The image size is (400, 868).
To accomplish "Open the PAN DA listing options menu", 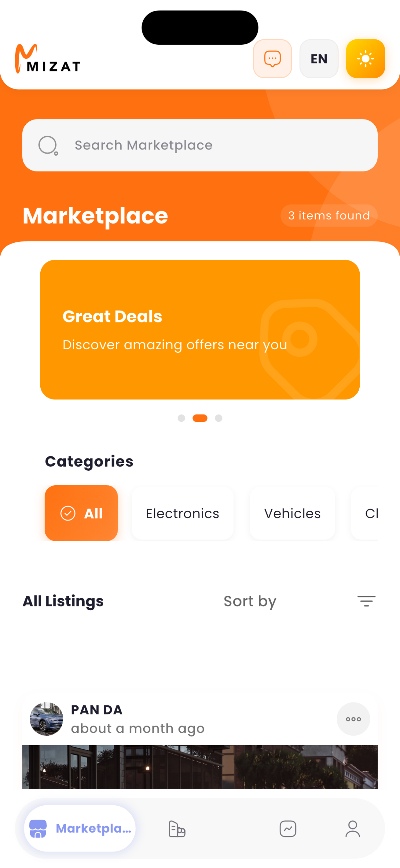I will [353, 718].
